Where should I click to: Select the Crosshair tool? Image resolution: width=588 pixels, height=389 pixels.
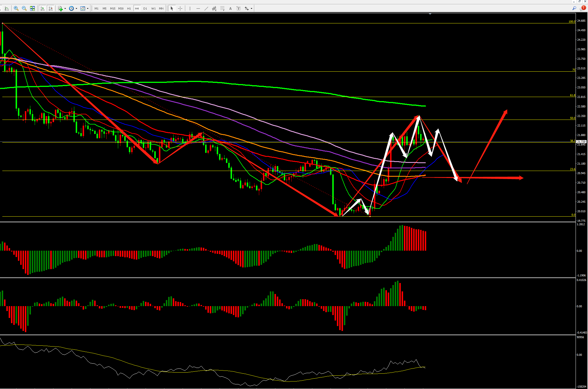180,8
